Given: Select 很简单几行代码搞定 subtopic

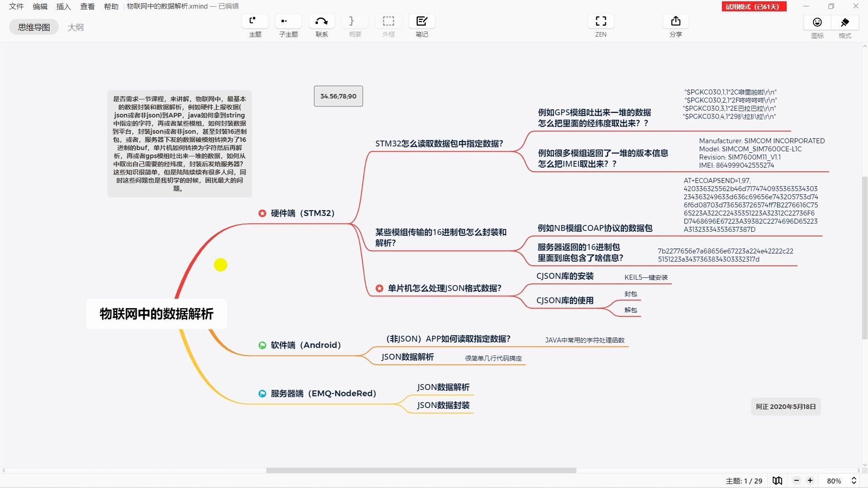Looking at the screenshot, I should coord(493,358).
